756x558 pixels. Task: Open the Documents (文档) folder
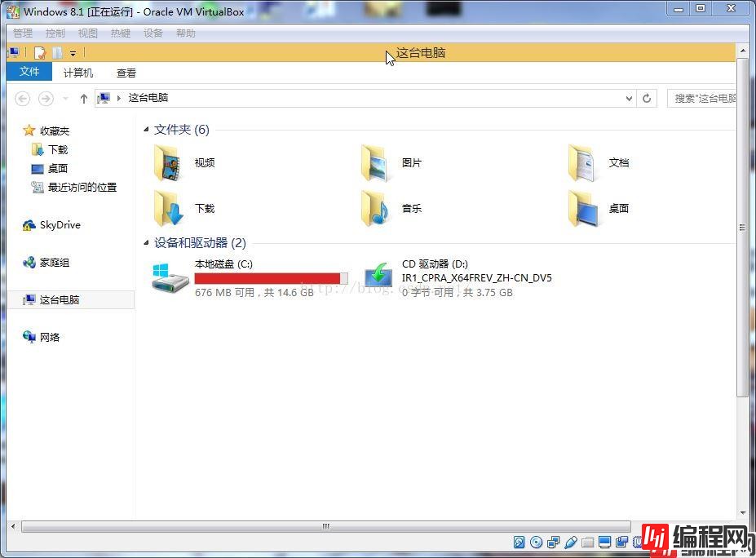click(x=583, y=163)
